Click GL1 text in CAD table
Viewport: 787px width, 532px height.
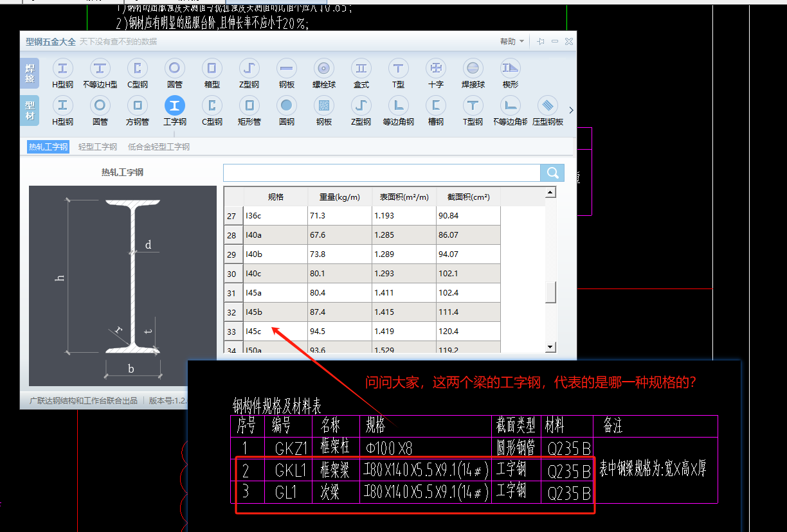pos(285,493)
